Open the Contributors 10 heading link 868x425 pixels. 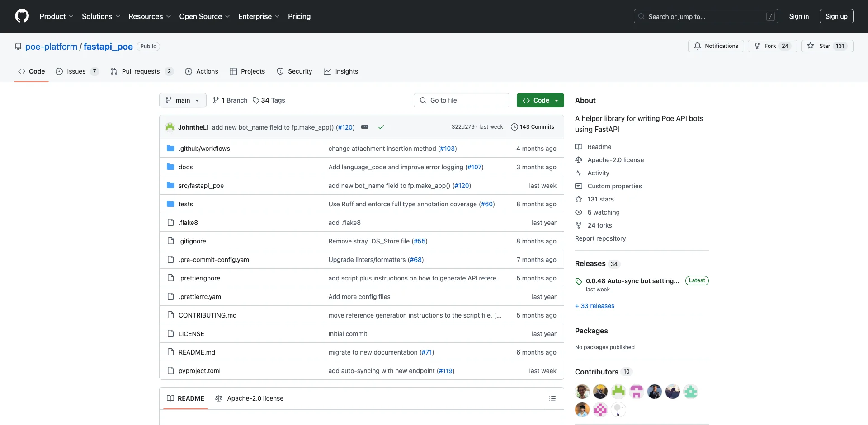coord(603,372)
